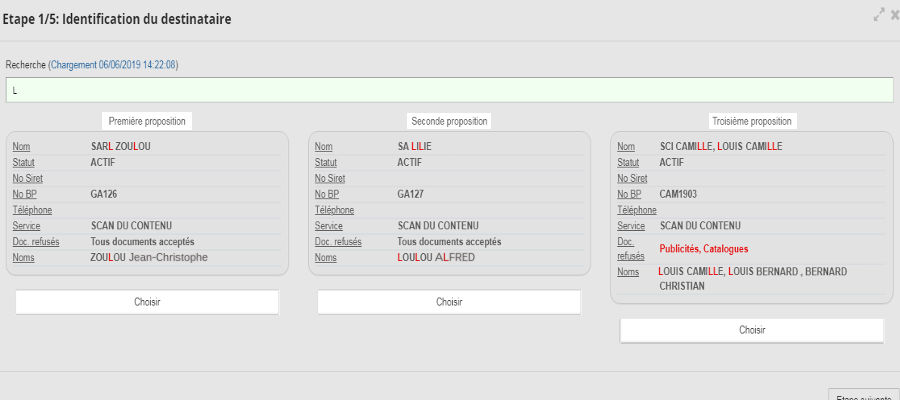Click the Troisième proposition header label
This screenshot has width=900, height=400.
pos(751,121)
